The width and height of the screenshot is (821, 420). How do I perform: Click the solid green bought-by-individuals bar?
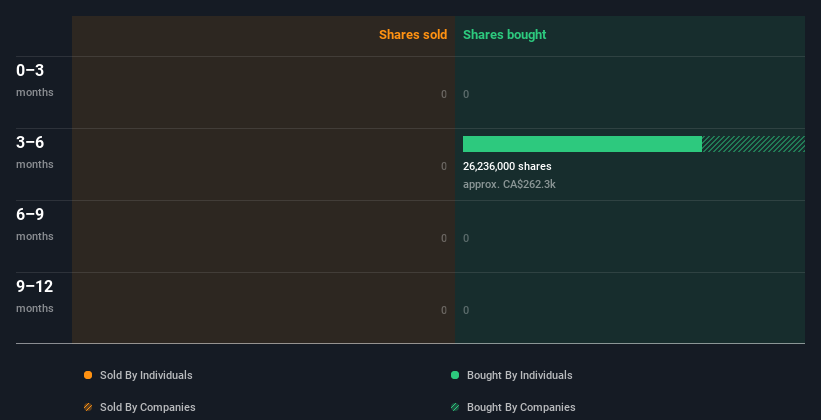click(x=582, y=144)
